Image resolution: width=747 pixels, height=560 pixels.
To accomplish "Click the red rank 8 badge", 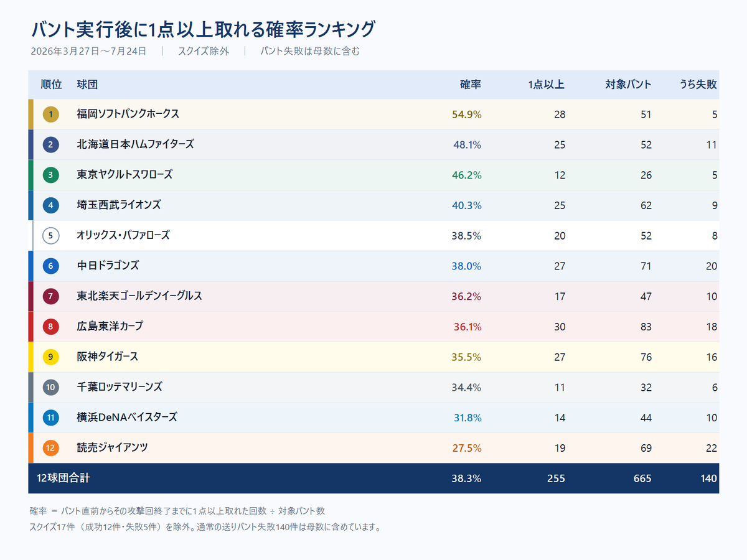I will coord(51,327).
